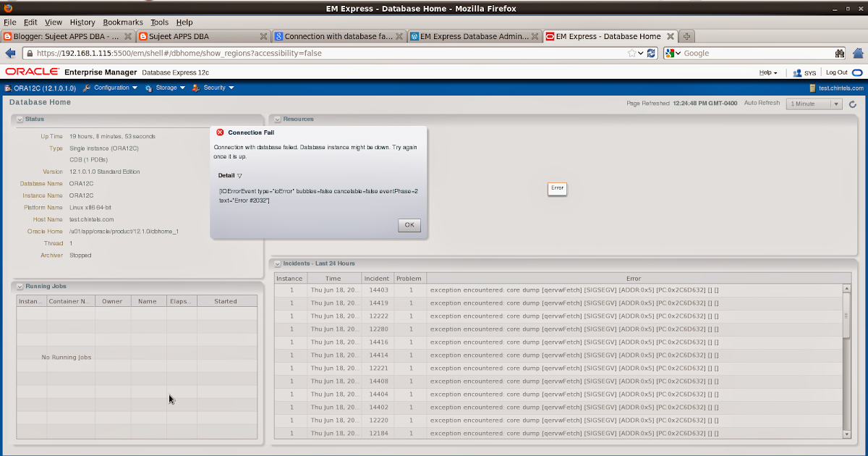The image size is (868, 456).
Task: Open the Google search engine selector
Action: [x=673, y=53]
